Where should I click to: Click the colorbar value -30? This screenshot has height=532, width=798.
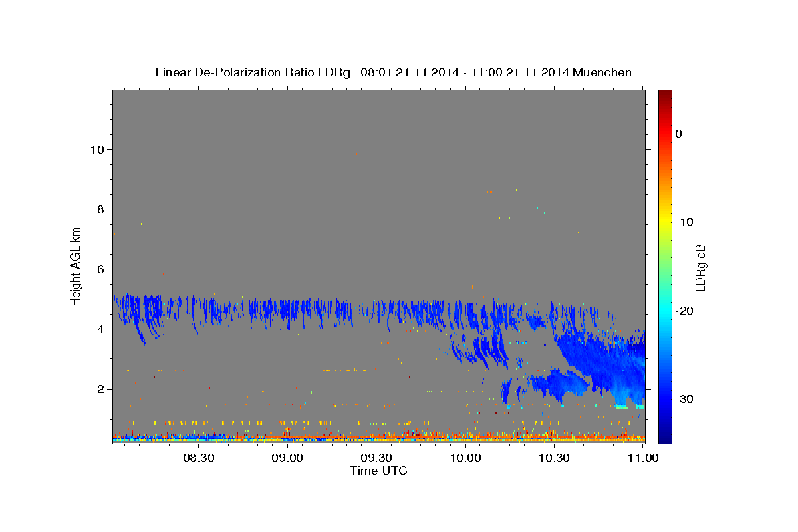point(685,399)
